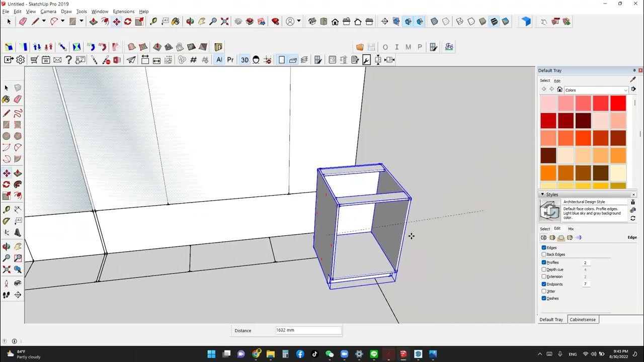Pick the dark brown swatch beside cream swatch
Image resolution: width=644 pixels, height=362 pixels.
601,173
